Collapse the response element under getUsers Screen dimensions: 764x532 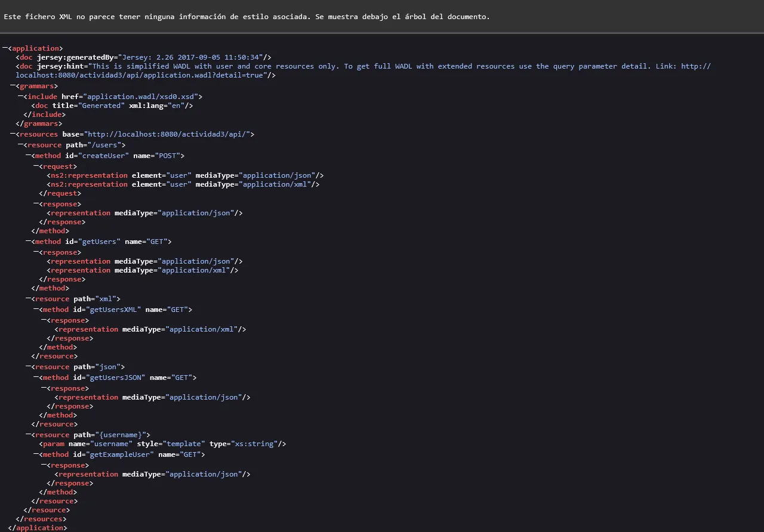[37, 252]
